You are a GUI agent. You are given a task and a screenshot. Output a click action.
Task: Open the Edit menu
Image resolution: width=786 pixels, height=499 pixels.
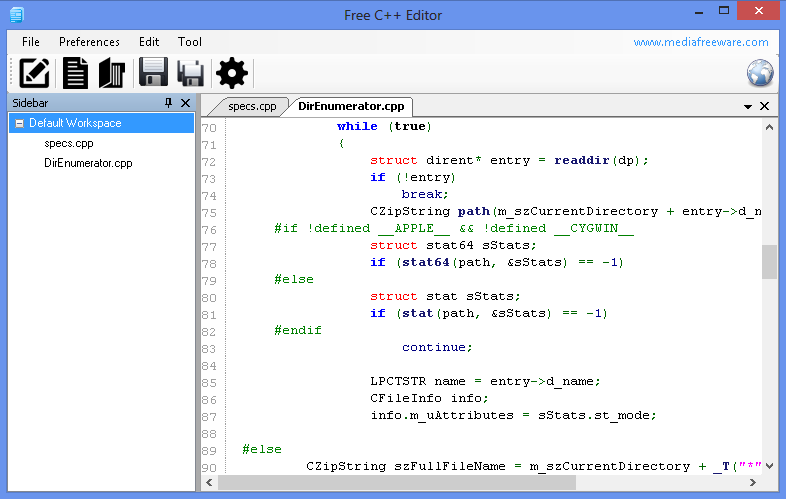[x=149, y=42]
